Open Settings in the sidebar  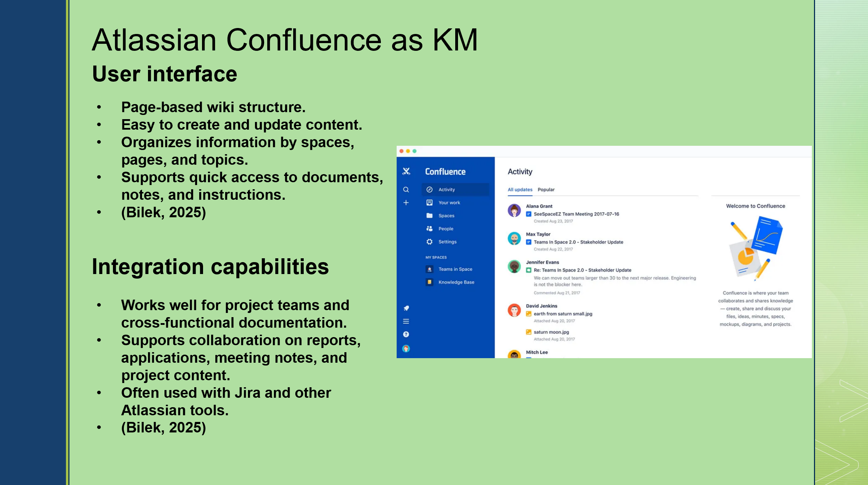point(455,242)
